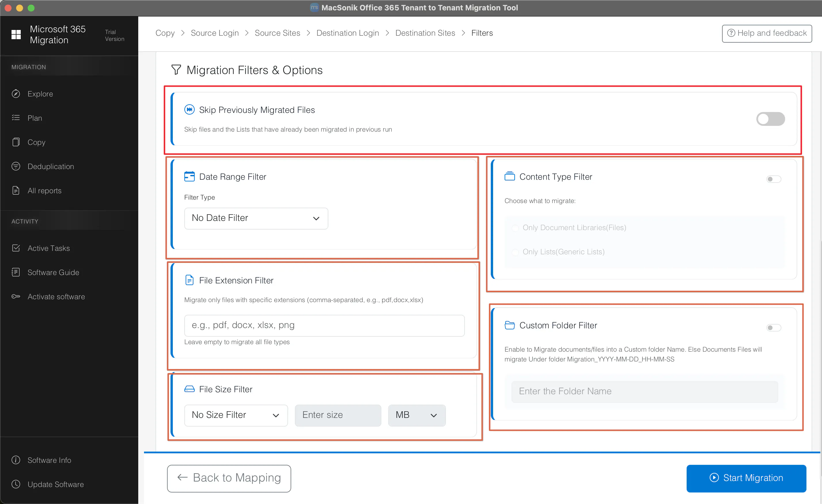
Task: Click the Content Type Filter icon
Action: 510,176
